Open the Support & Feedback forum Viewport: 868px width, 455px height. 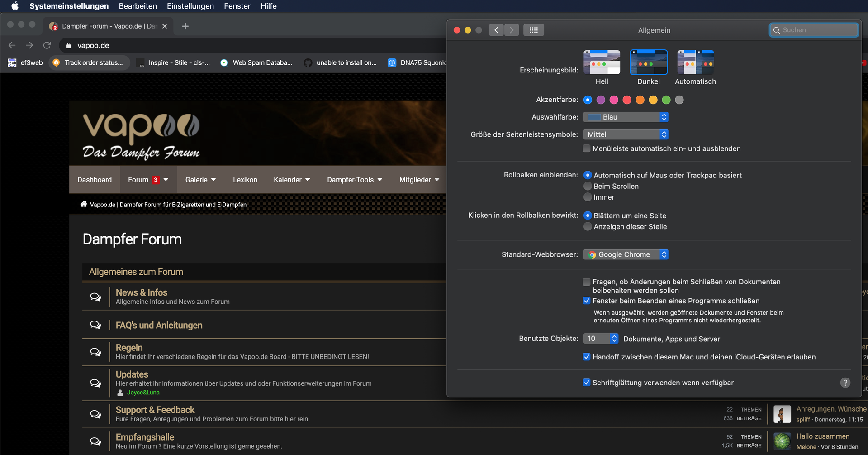tap(155, 410)
